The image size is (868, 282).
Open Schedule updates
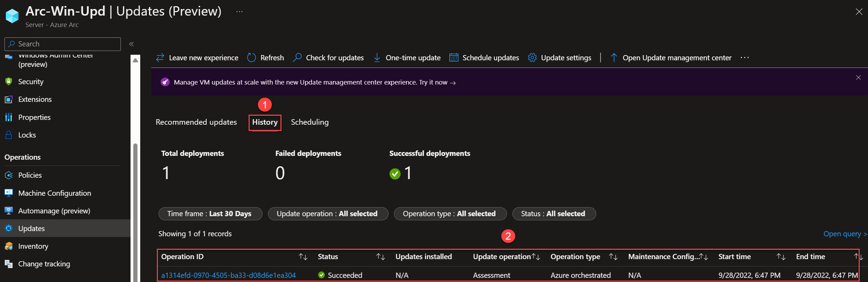click(484, 58)
